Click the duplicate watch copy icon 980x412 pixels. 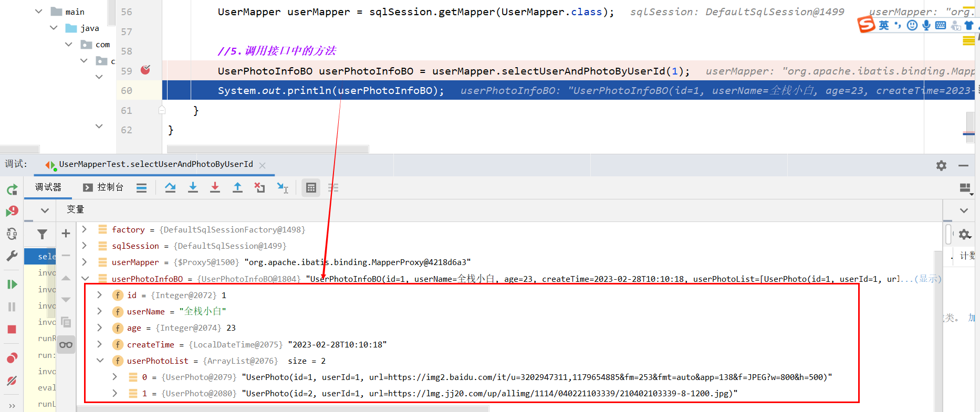coord(66,322)
